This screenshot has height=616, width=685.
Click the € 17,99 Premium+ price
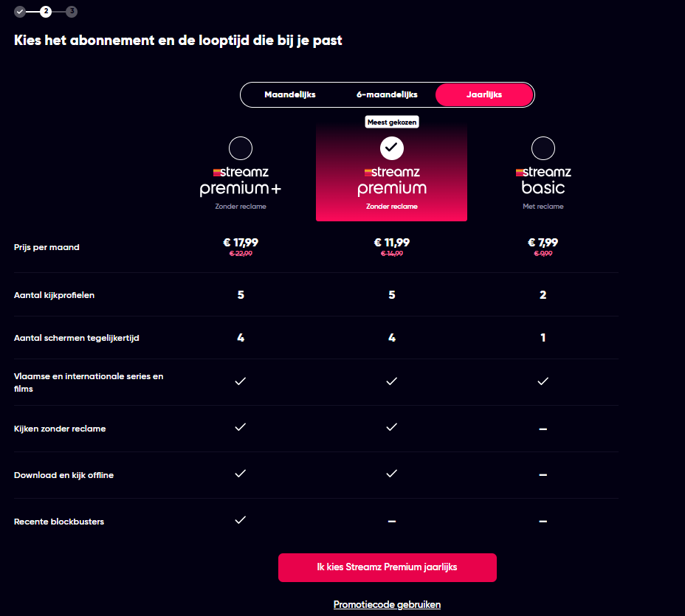point(241,242)
